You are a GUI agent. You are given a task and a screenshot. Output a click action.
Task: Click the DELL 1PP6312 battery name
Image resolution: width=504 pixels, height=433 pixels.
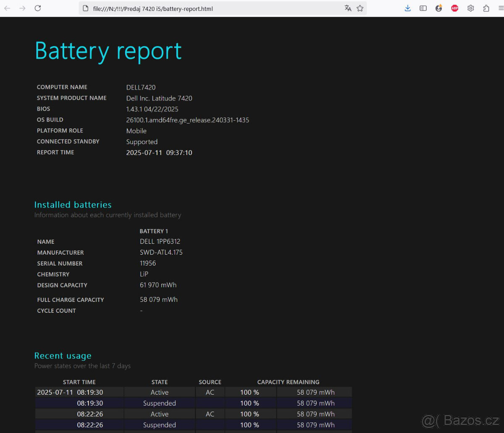pyautogui.click(x=160, y=241)
